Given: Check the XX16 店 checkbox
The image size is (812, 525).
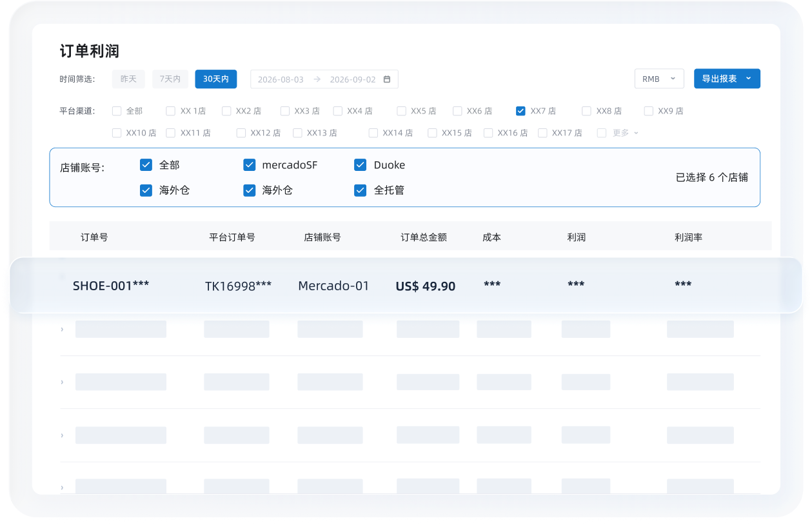Looking at the screenshot, I should (488, 133).
